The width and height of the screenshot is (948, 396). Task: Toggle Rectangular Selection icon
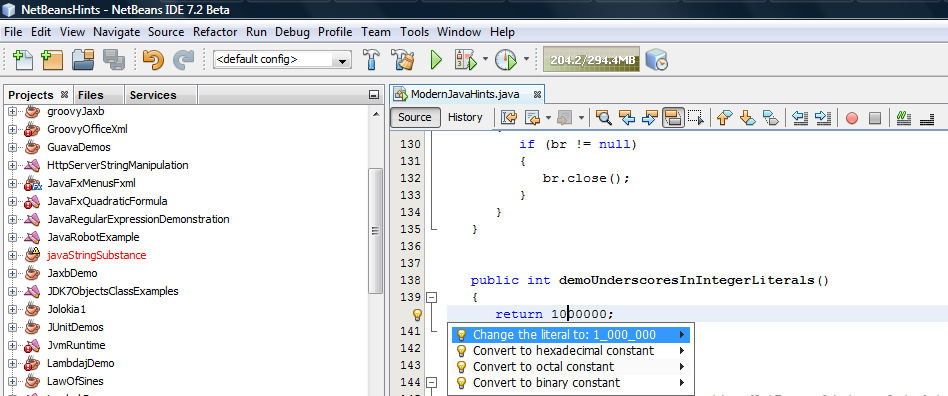[696, 118]
